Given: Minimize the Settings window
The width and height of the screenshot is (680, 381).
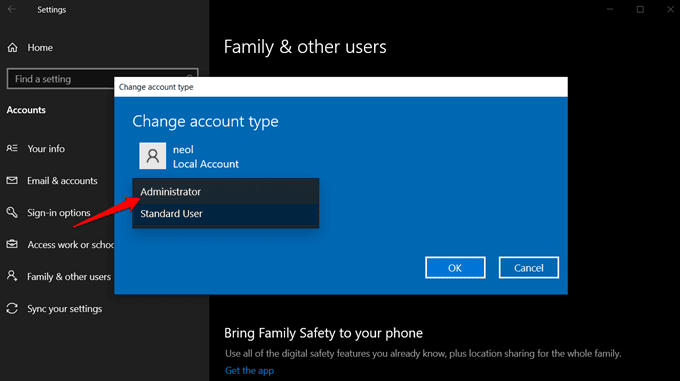Looking at the screenshot, I should tap(610, 9).
